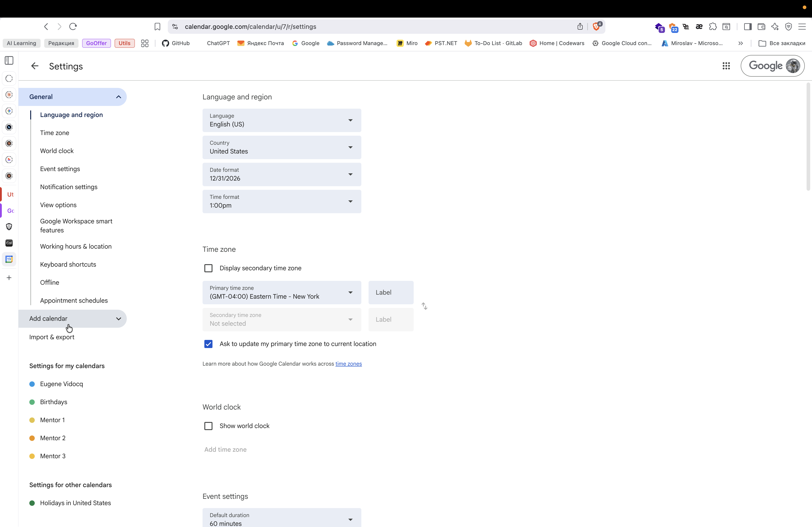
Task: Uncheck Ask to update primary time zone
Action: pyautogui.click(x=208, y=344)
